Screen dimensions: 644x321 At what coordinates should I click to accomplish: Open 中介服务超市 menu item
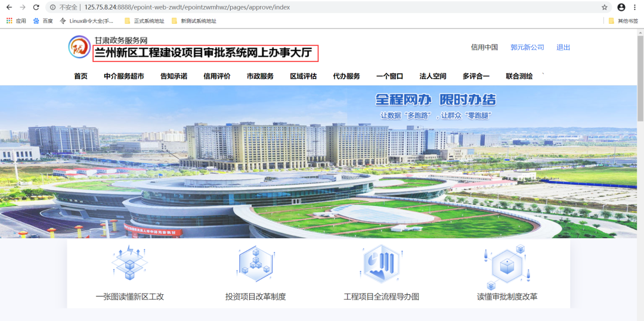pyautogui.click(x=123, y=76)
